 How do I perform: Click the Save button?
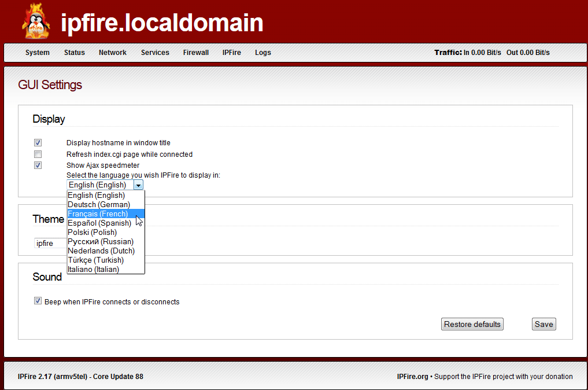543,324
